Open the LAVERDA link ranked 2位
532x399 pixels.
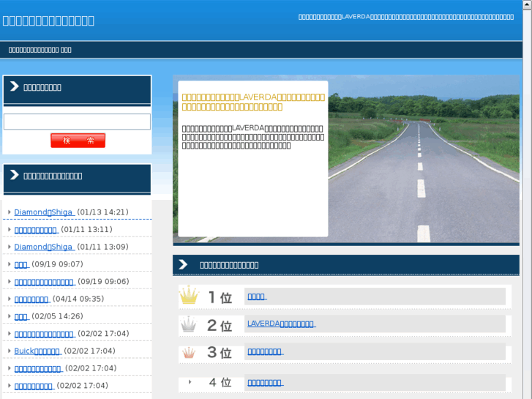tap(281, 324)
